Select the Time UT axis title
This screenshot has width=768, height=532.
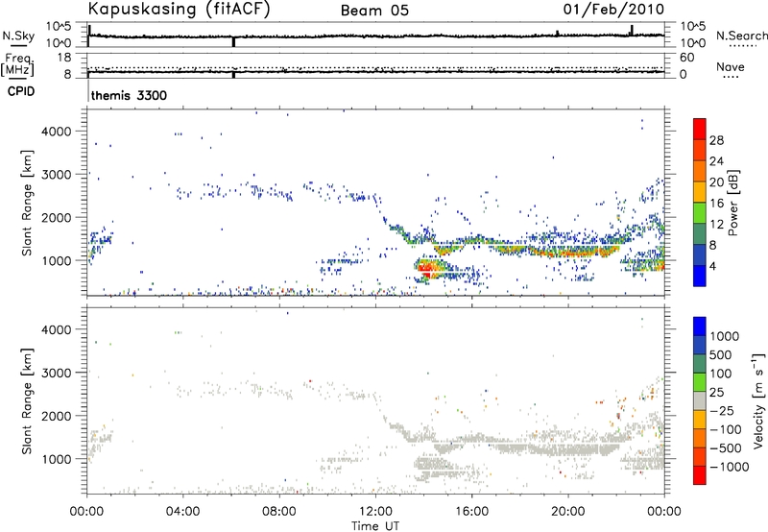coord(375,526)
